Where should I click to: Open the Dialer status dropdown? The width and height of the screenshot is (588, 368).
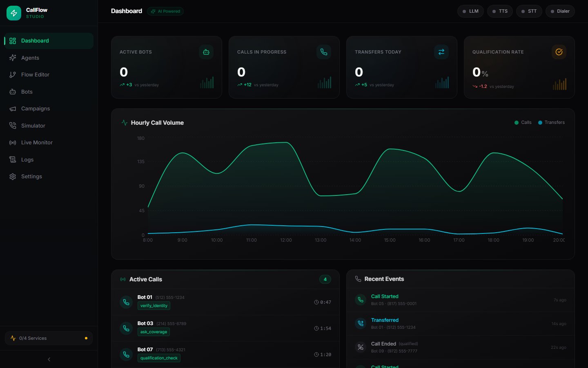click(x=560, y=11)
